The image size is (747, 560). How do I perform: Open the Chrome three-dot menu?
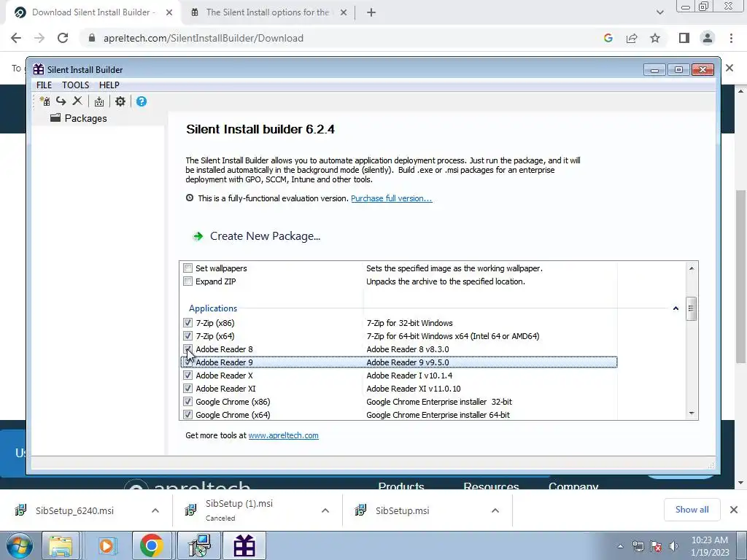731,38
